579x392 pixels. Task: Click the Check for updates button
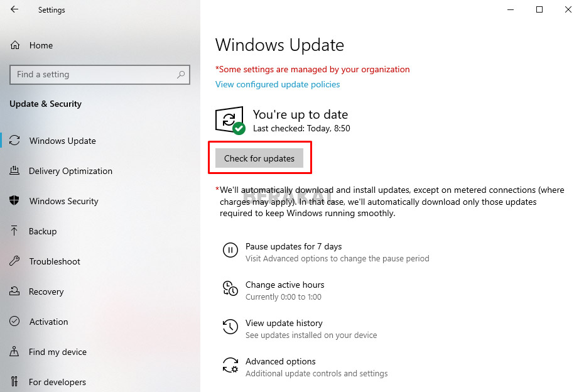tap(259, 158)
